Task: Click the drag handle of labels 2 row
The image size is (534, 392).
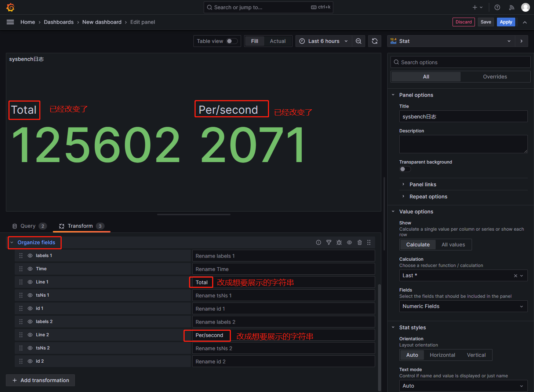Action: [x=21, y=322]
